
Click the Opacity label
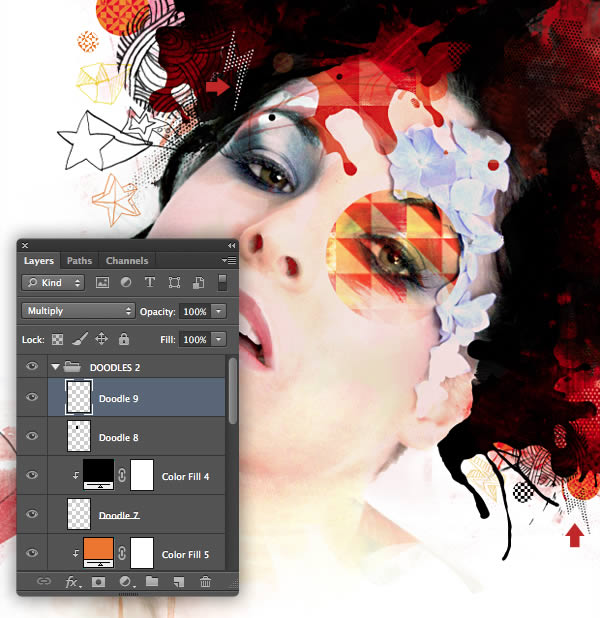click(x=157, y=311)
